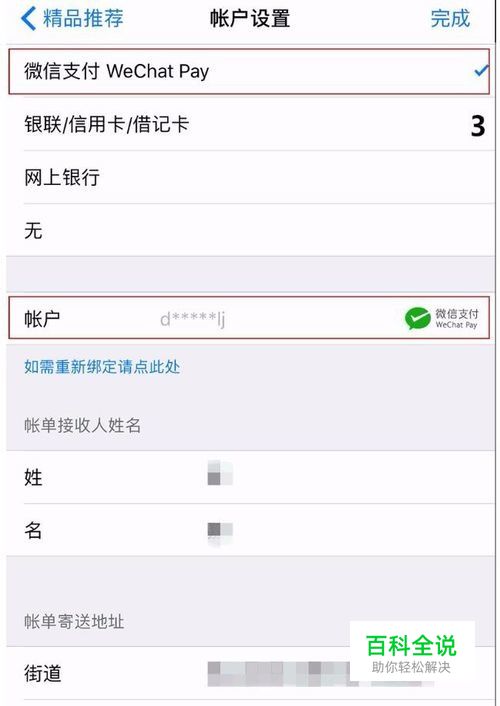Click the blue checkmark beside WeChat Pay
The width and height of the screenshot is (500, 706).
coord(482,71)
